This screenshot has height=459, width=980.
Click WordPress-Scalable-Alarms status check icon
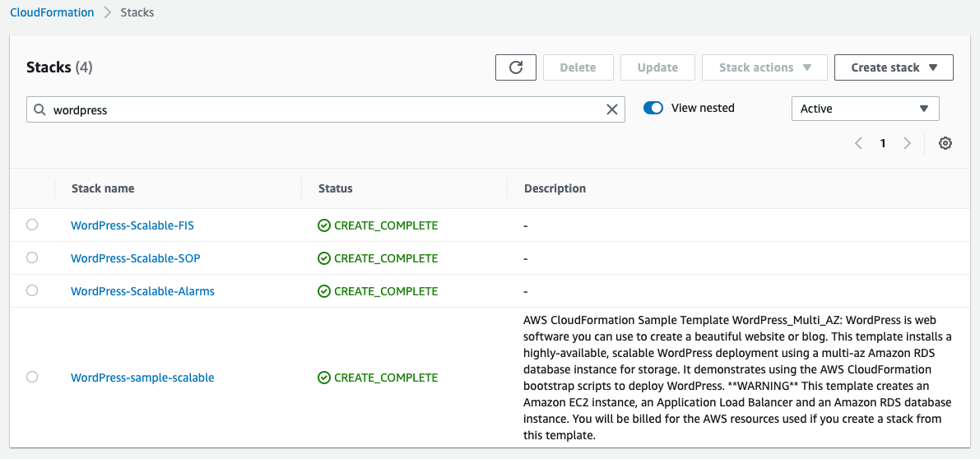[323, 291]
